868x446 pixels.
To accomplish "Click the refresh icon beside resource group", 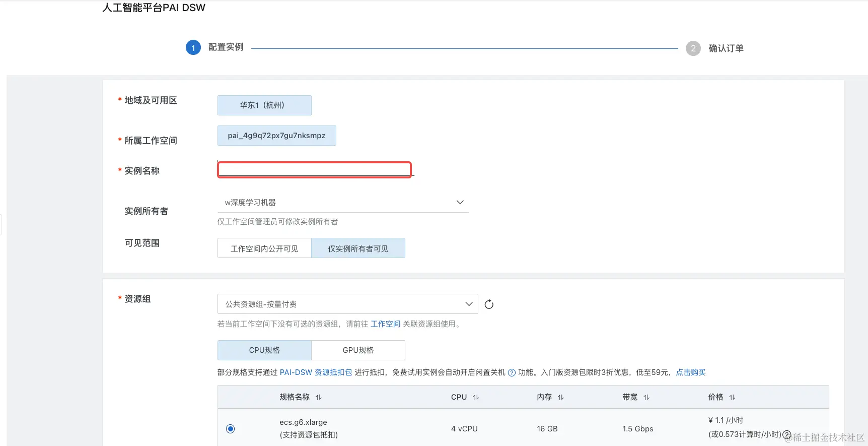I will (x=488, y=304).
